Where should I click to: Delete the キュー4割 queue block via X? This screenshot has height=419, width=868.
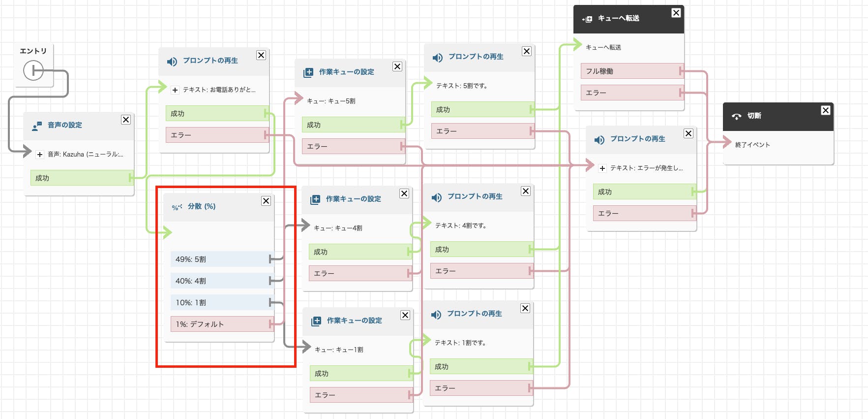[404, 193]
